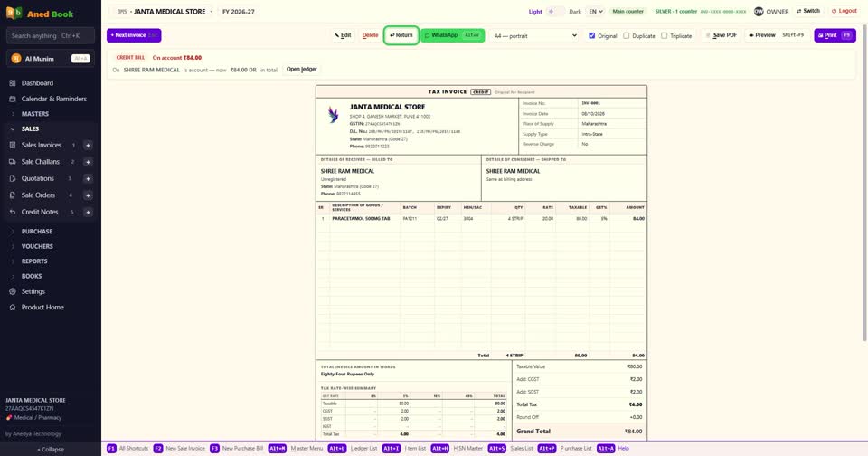Click the FY 2026-27 financial year chip

239,12
